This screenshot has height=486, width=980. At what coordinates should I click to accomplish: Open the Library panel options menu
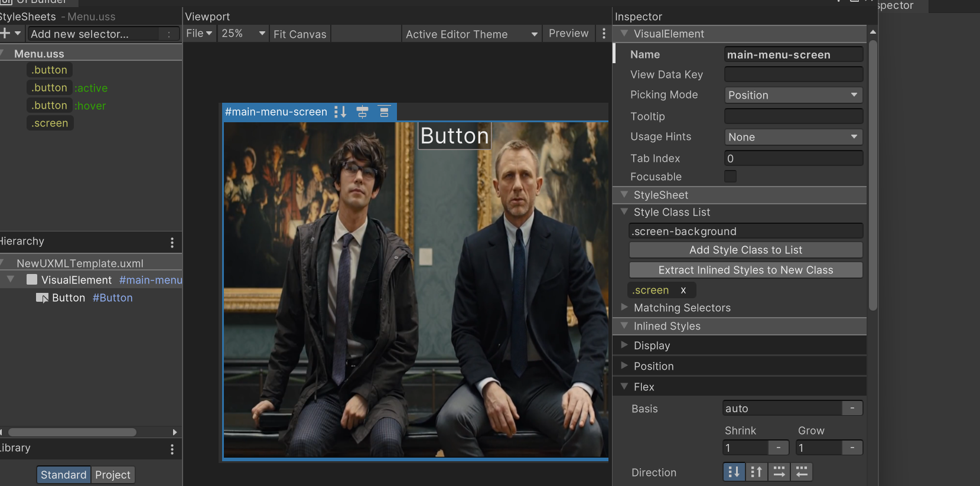172,449
